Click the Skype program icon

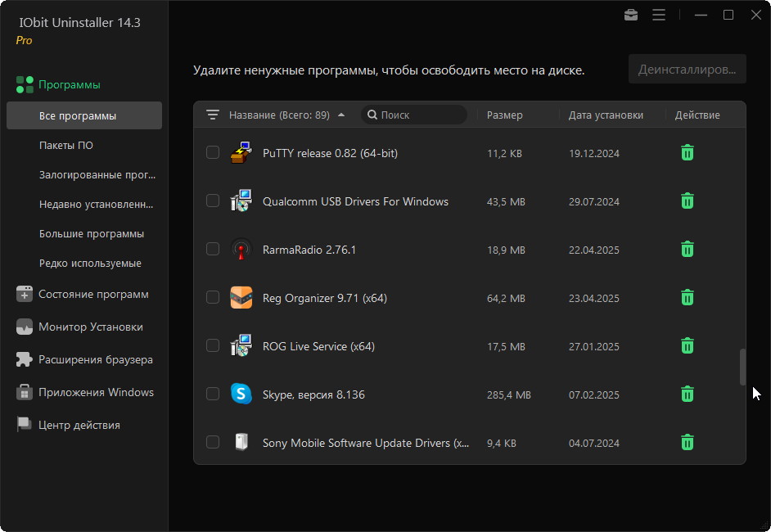pos(241,394)
